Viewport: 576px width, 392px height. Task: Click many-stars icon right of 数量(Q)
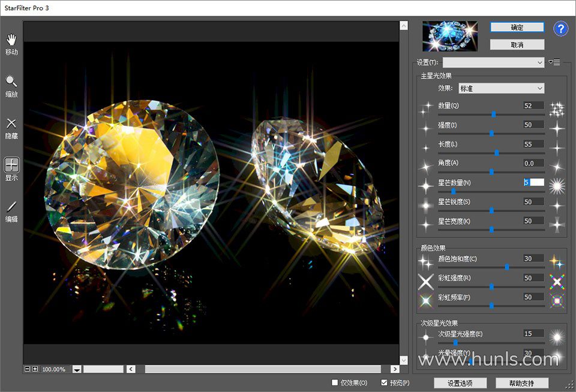[x=557, y=109]
